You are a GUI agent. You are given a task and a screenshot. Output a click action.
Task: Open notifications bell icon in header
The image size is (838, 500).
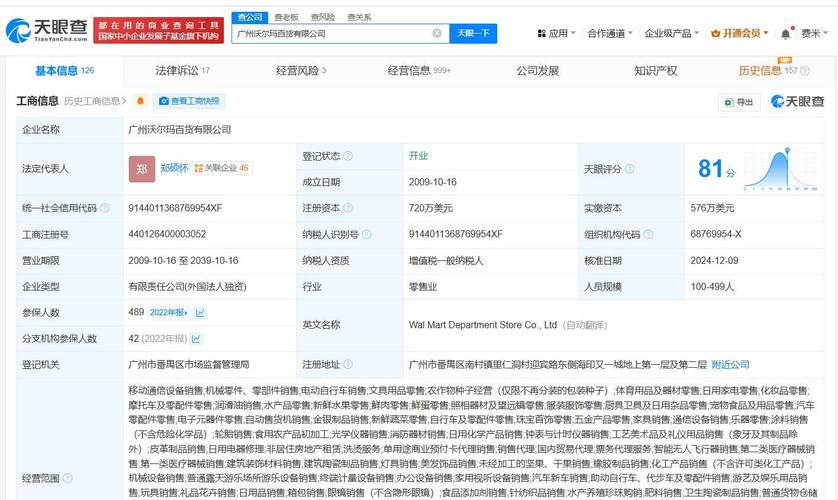tap(785, 34)
